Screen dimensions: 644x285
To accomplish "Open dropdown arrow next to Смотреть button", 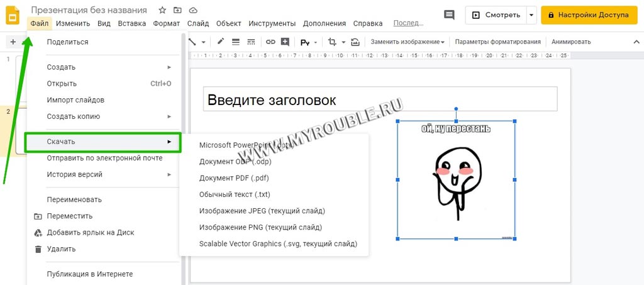I will point(532,14).
